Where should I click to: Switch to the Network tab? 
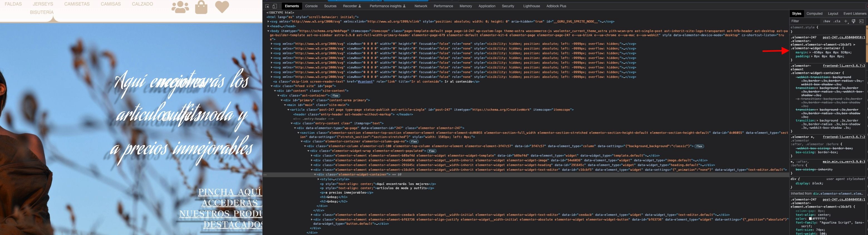point(421,6)
